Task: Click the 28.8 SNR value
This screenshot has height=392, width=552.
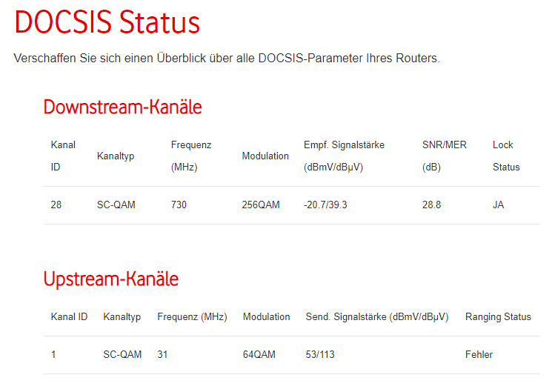Action: (432, 205)
